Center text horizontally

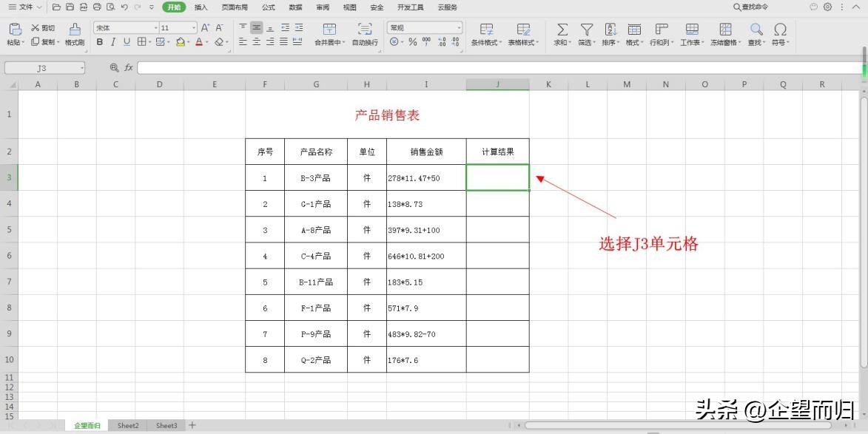pos(256,42)
